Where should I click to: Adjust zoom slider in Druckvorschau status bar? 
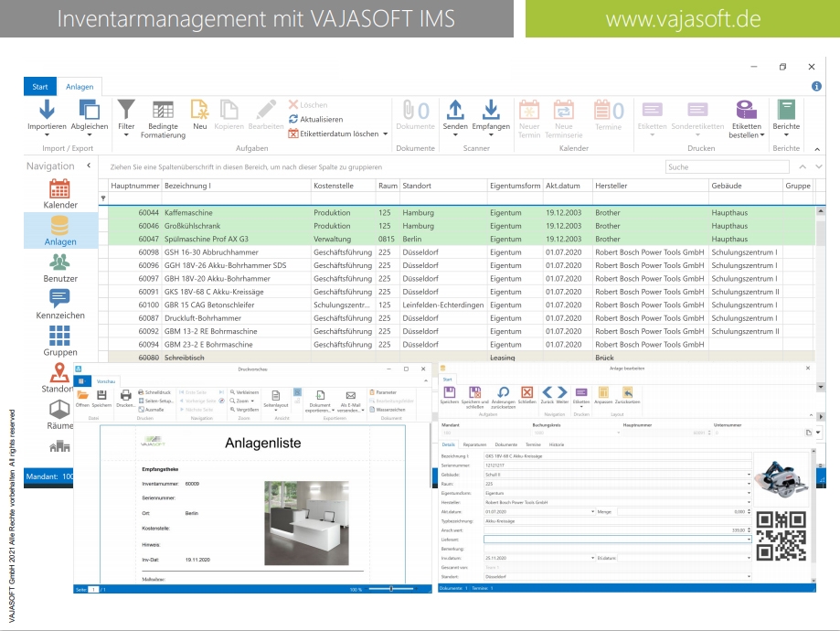point(391,589)
